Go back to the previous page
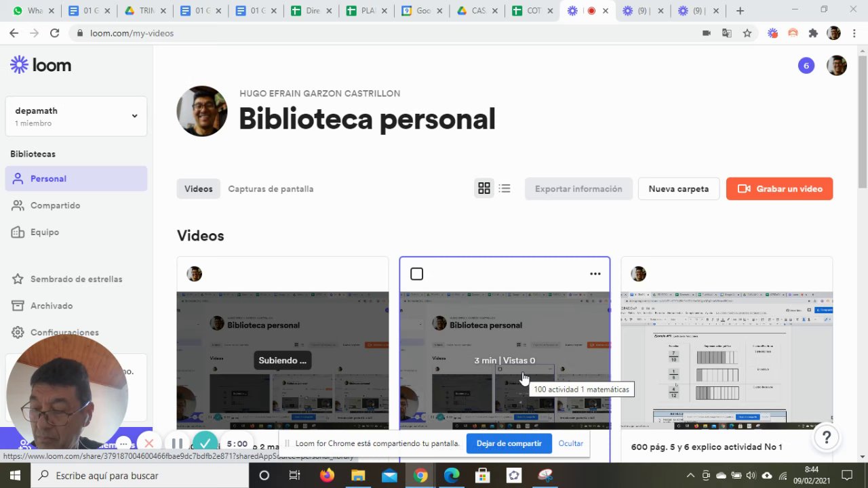This screenshot has height=488, width=868. coord(14,33)
